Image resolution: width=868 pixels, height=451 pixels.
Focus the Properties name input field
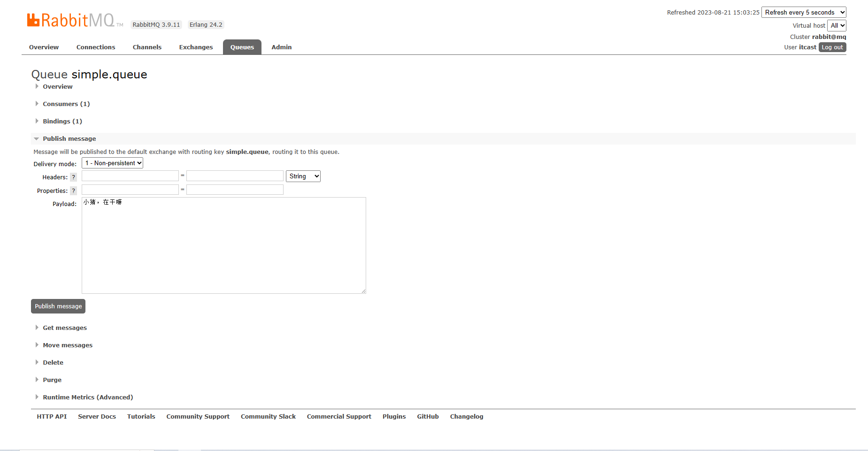tap(130, 190)
